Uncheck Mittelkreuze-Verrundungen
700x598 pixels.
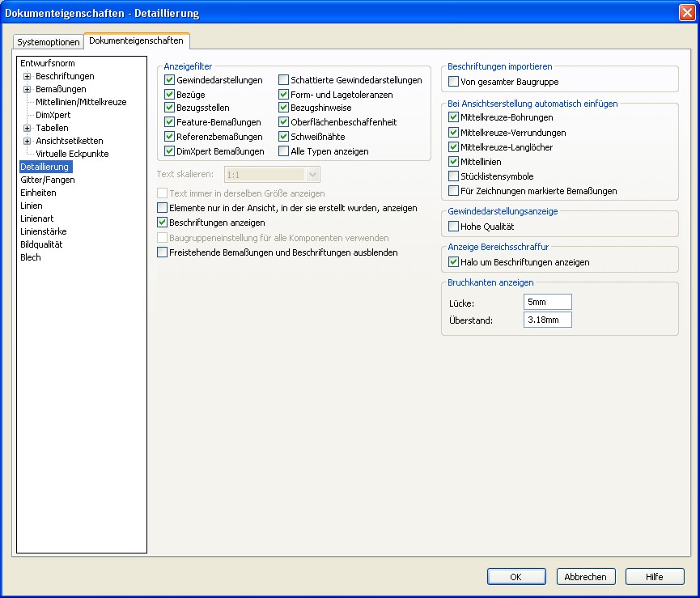pyautogui.click(x=453, y=132)
